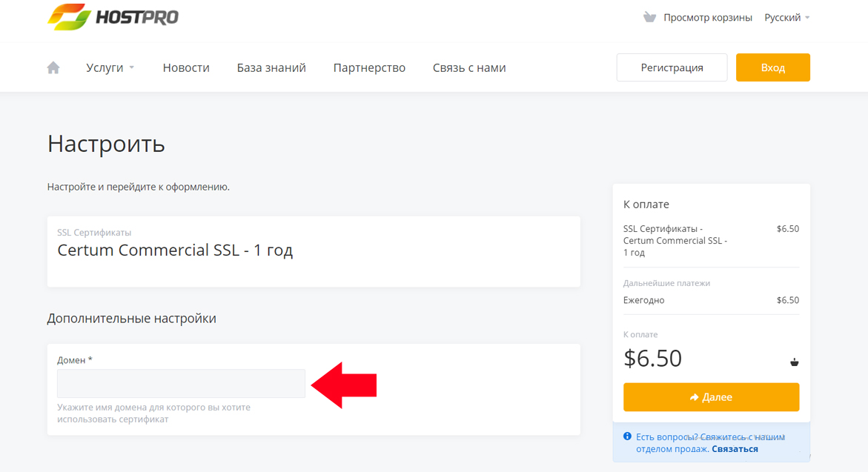Click the HostPro logo

(x=113, y=16)
